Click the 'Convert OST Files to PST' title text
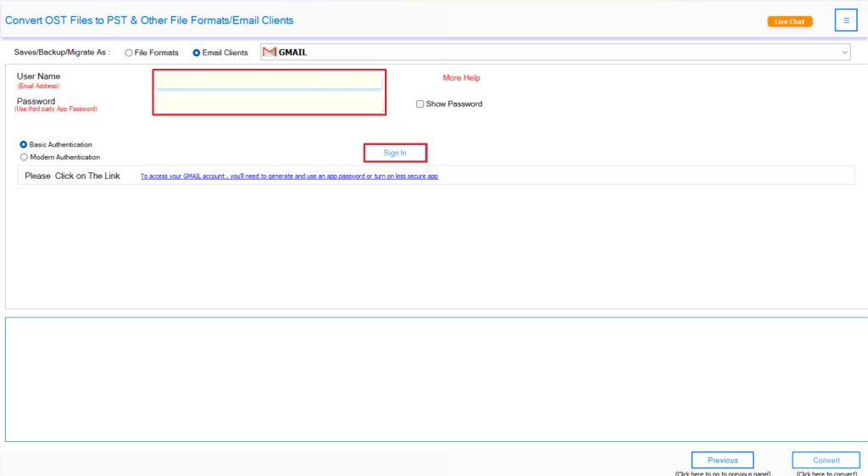 pyautogui.click(x=149, y=20)
